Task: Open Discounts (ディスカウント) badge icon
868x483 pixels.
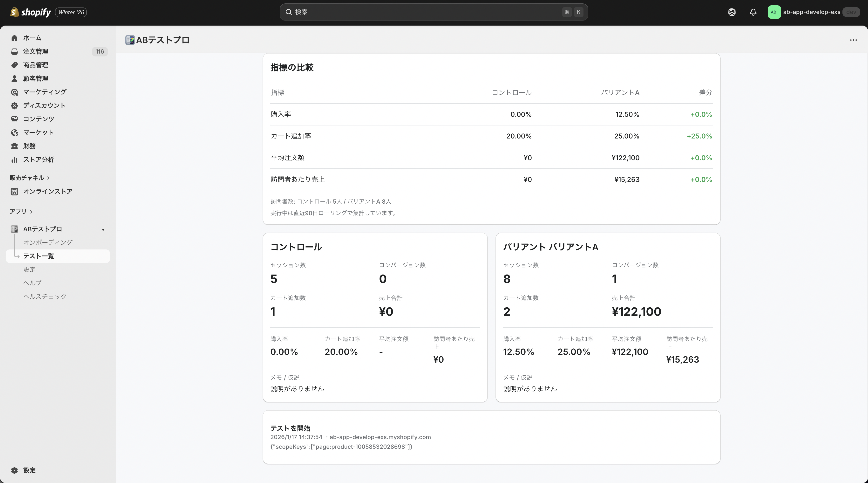Action: click(14, 105)
